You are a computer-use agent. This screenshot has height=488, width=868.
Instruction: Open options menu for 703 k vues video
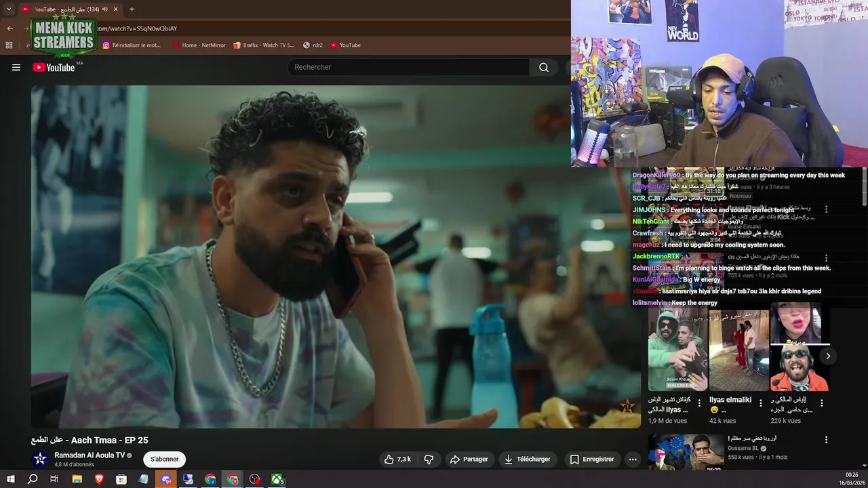[826, 258]
